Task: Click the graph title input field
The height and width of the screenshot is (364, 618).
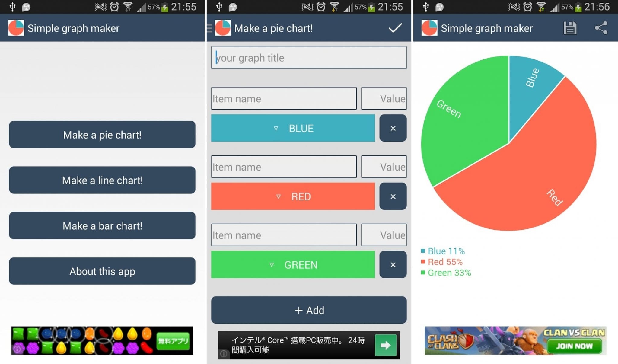Action: tap(308, 57)
